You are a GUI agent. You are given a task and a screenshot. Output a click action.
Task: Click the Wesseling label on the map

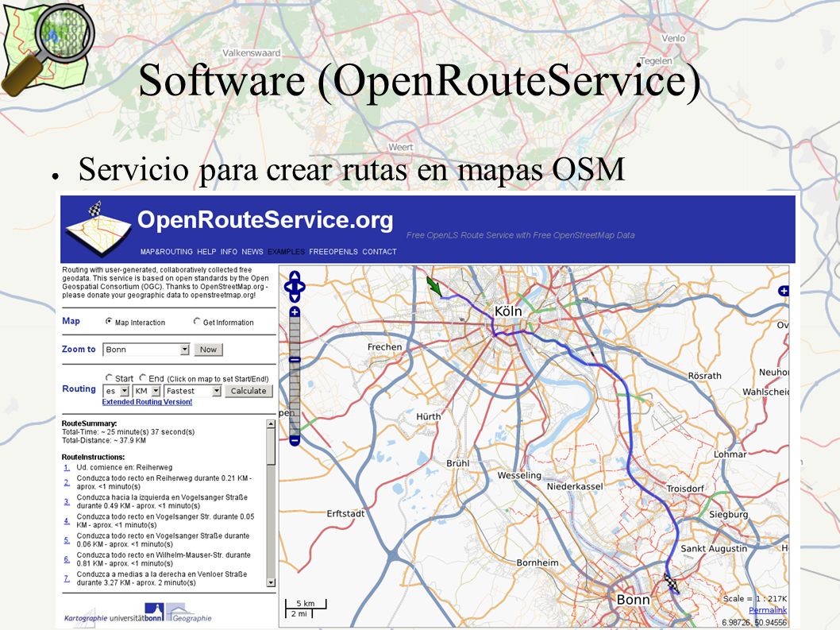click(519, 476)
